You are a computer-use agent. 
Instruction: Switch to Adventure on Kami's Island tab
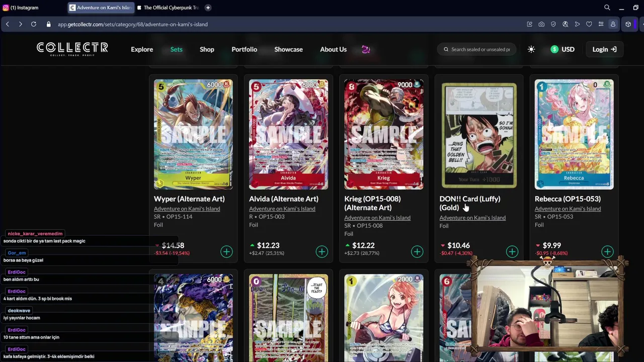click(x=101, y=8)
